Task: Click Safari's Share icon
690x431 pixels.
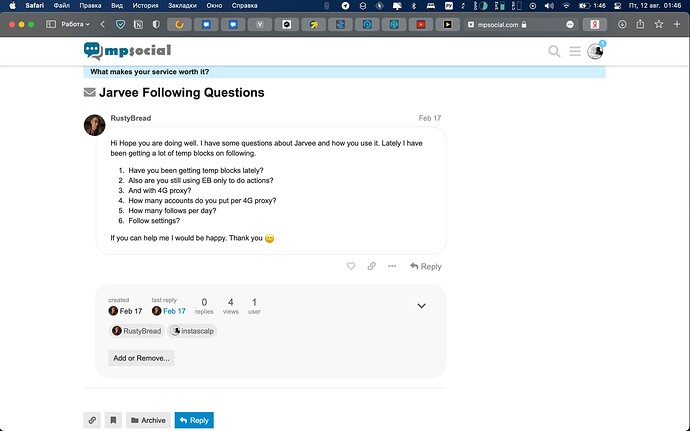Action: click(640, 24)
